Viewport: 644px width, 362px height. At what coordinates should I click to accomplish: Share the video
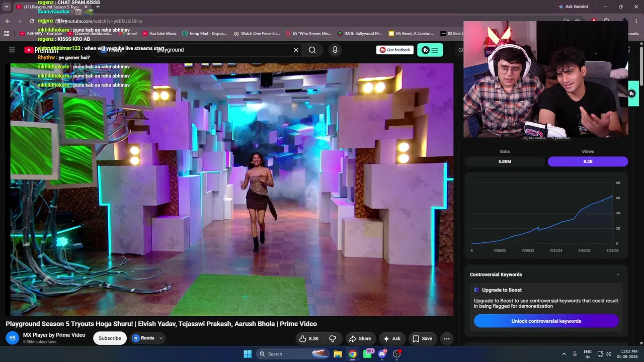[360, 338]
